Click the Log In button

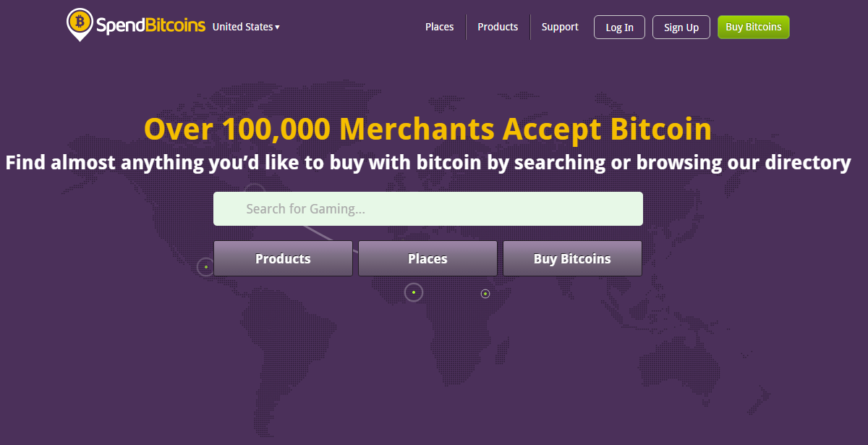point(619,27)
